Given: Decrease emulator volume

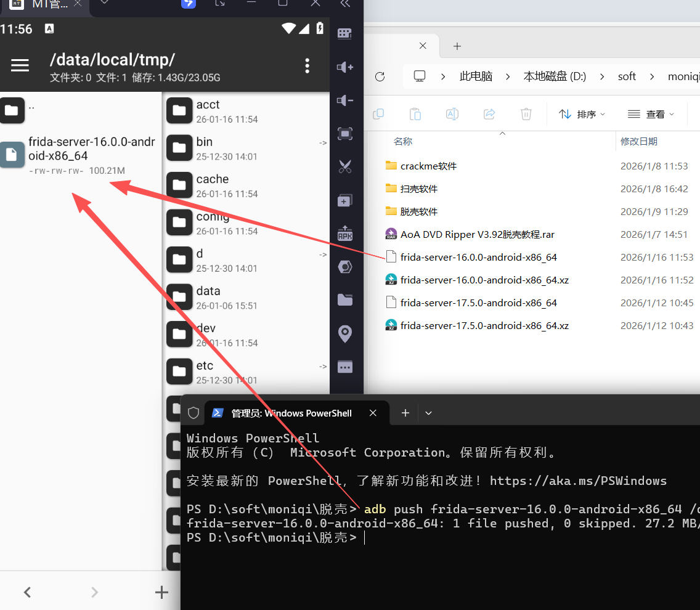Looking at the screenshot, I should [x=344, y=100].
